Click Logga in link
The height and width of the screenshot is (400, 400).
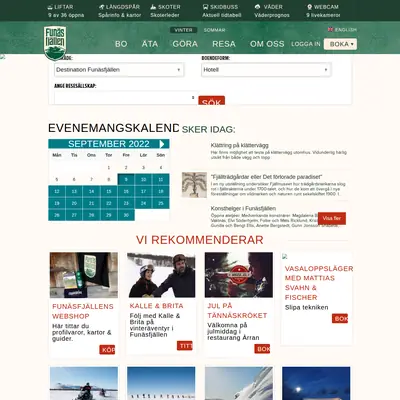[x=306, y=44]
